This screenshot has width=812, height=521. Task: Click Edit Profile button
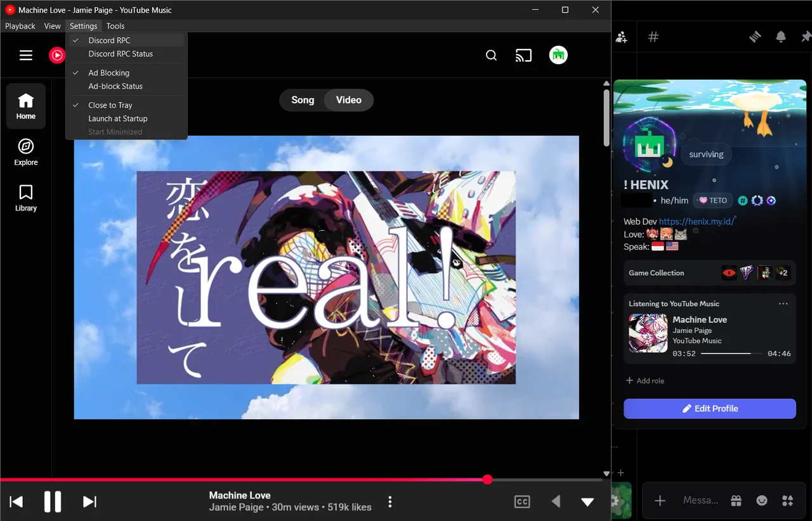click(710, 409)
